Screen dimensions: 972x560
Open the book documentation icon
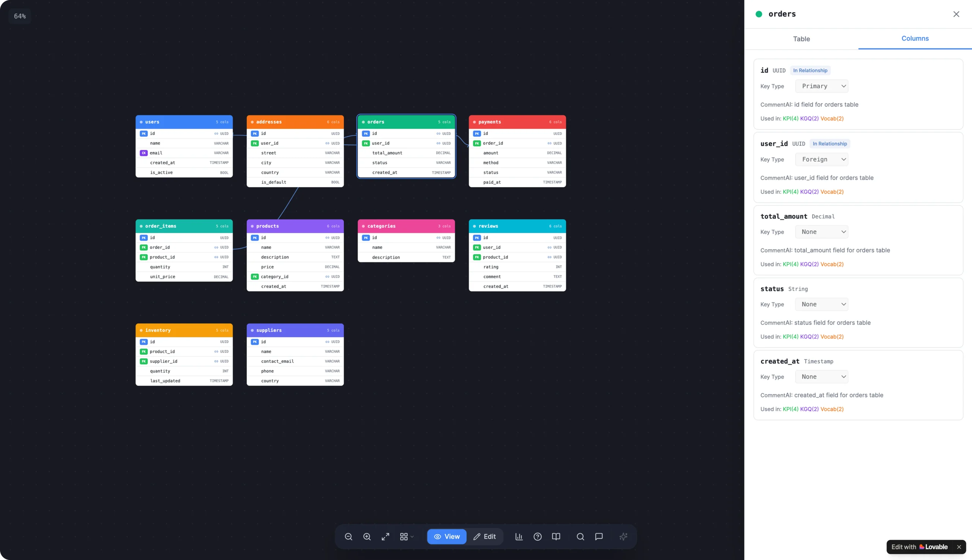556,536
